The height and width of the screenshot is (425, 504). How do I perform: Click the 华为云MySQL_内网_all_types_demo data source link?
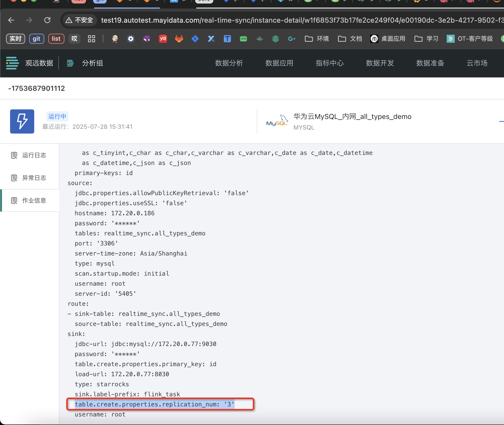(352, 117)
